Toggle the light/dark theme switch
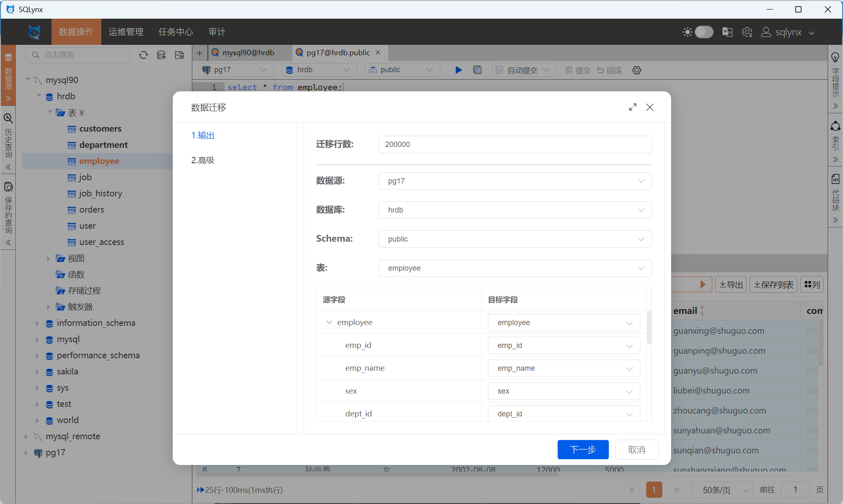This screenshot has width=843, height=504. click(x=703, y=32)
